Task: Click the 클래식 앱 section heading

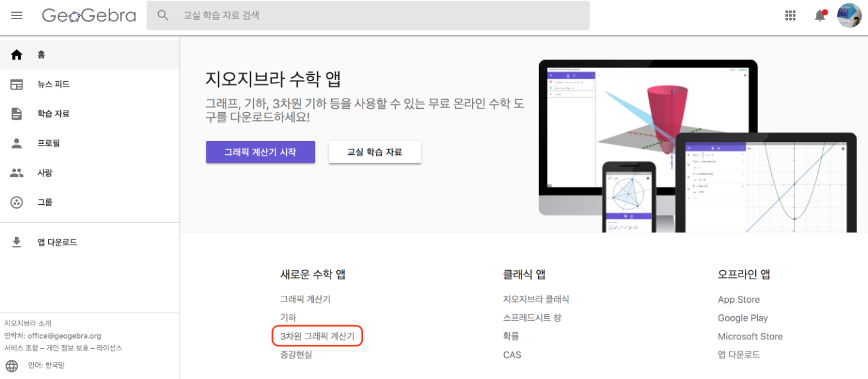Action: pos(525,275)
